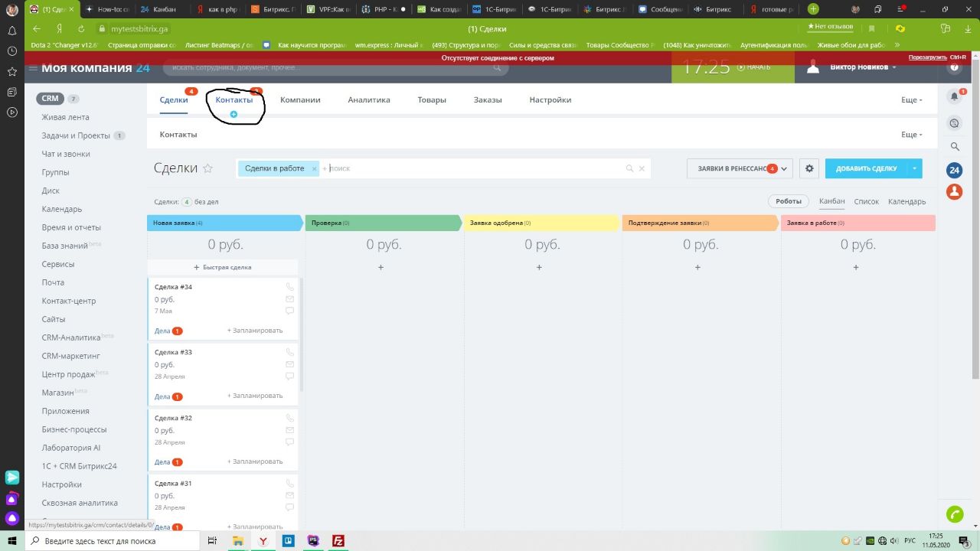980x551 pixels.
Task: Click the Контакты submenu link
Action: (x=178, y=135)
